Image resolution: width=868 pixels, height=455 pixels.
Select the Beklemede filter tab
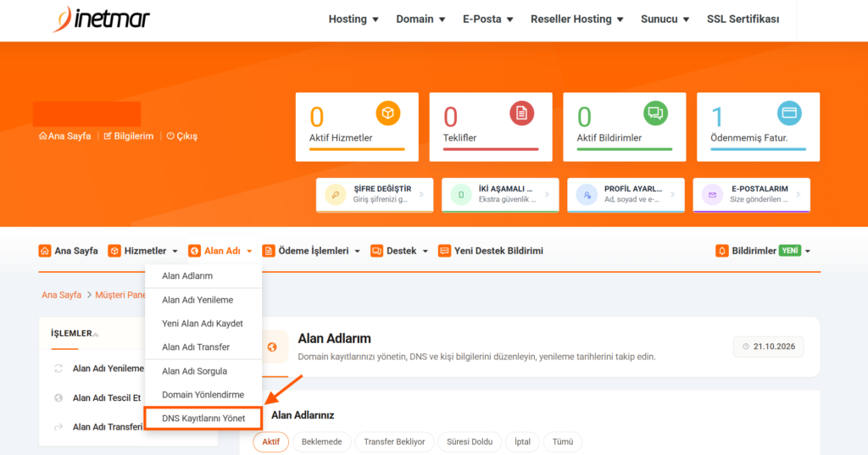click(321, 441)
